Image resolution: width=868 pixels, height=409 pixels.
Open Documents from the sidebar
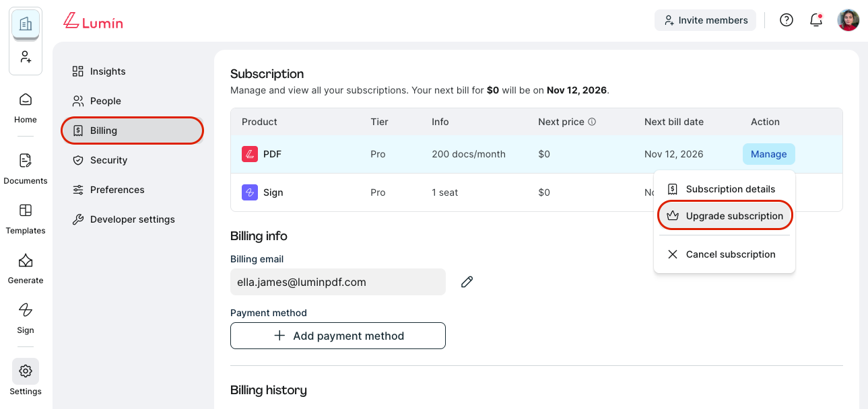pos(26,168)
